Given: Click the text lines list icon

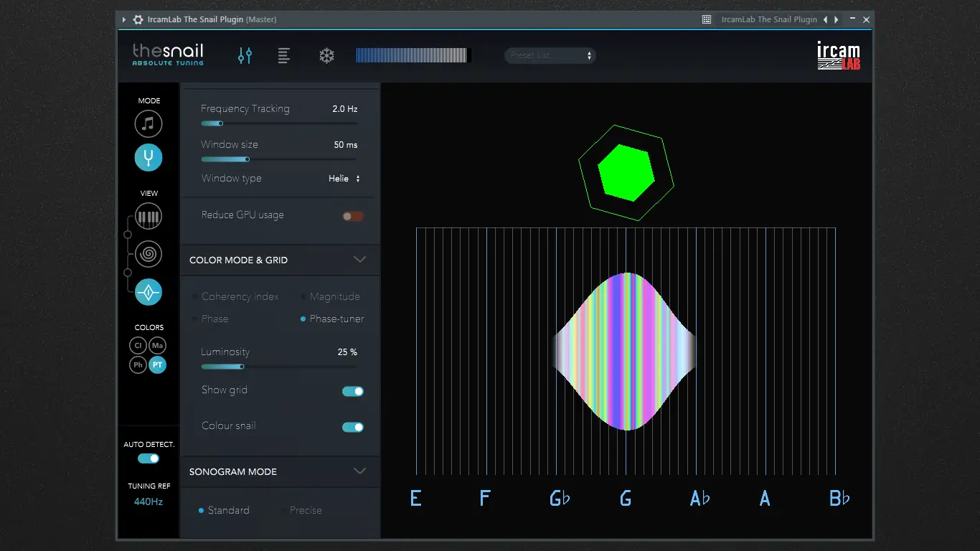Looking at the screenshot, I should point(284,55).
